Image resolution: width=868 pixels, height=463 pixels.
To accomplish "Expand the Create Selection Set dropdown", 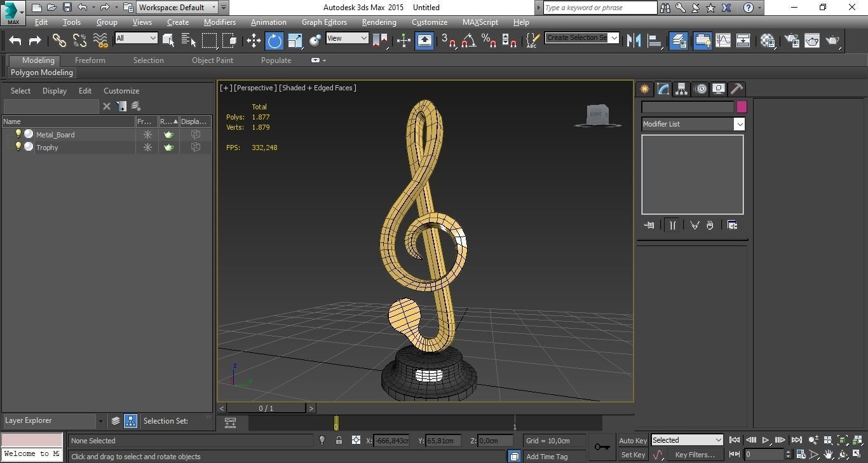I will coord(614,38).
